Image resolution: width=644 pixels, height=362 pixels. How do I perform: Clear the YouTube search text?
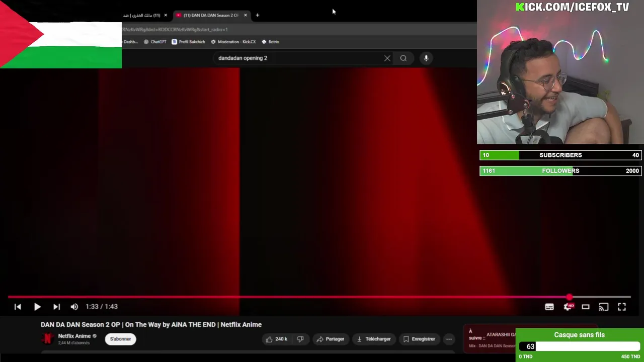tap(387, 58)
